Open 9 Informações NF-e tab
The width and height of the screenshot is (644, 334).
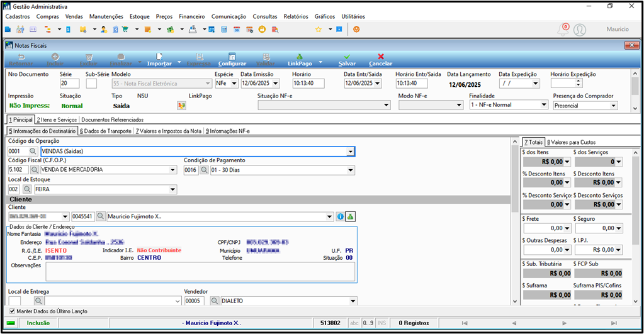pos(227,131)
